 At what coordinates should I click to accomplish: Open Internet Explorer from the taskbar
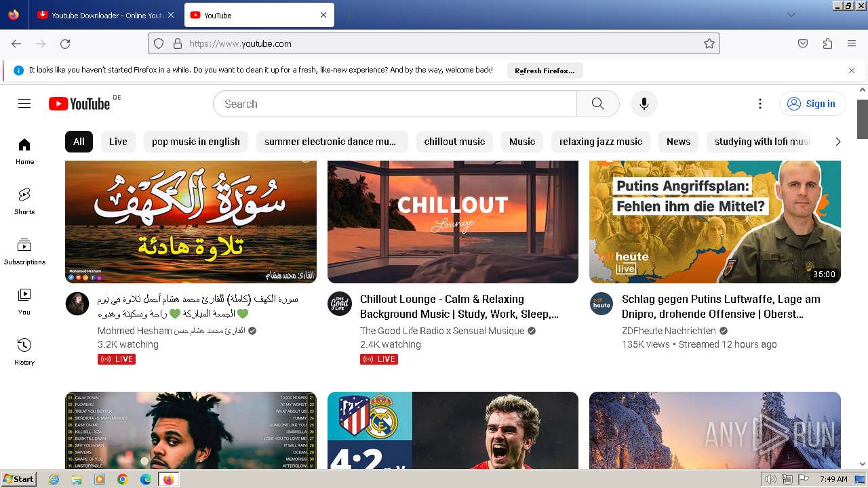pos(54,479)
